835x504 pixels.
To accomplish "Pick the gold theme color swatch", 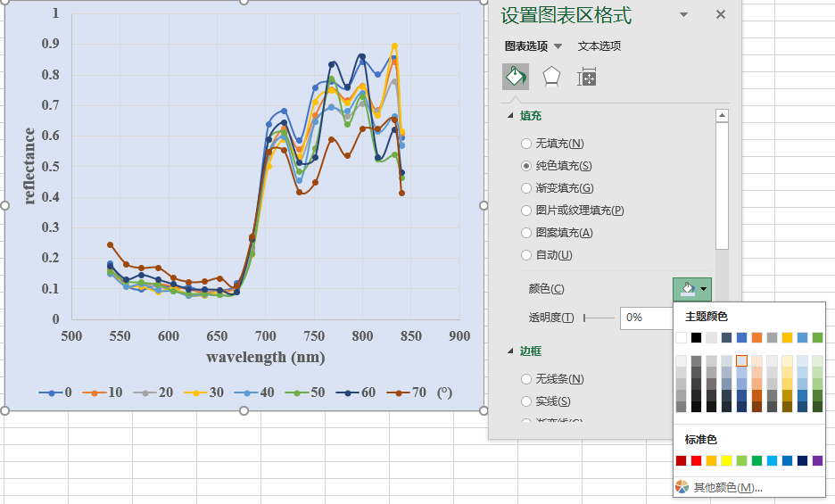I will [787, 337].
